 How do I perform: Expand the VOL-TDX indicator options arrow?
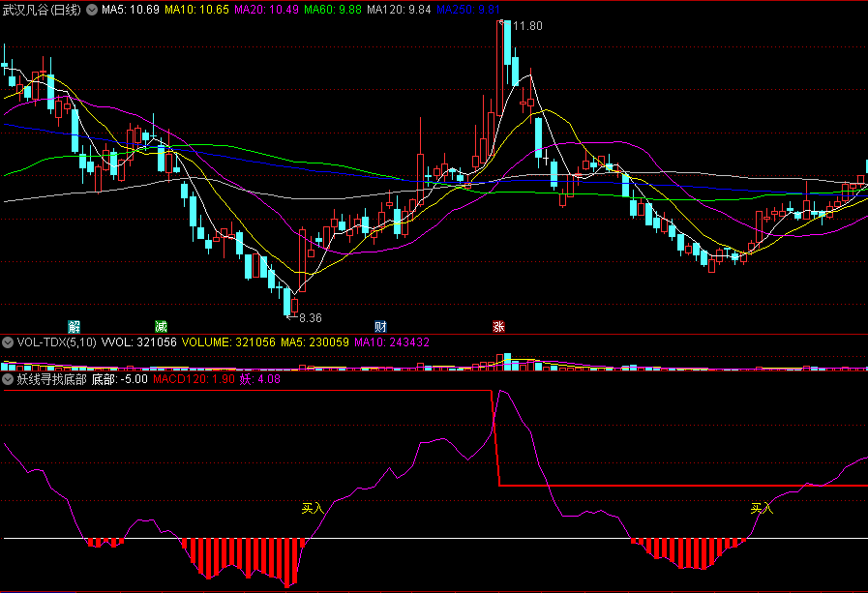point(7,342)
